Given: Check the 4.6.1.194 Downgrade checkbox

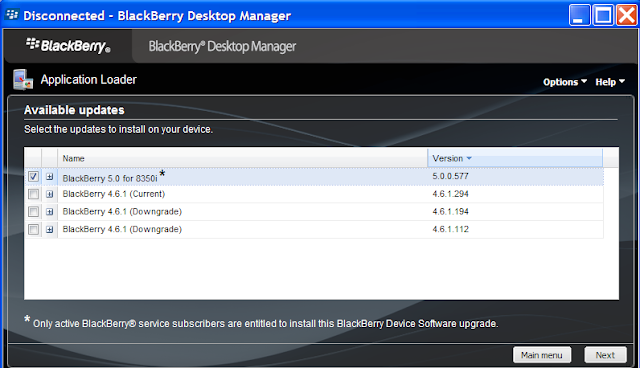Looking at the screenshot, I should [x=33, y=211].
